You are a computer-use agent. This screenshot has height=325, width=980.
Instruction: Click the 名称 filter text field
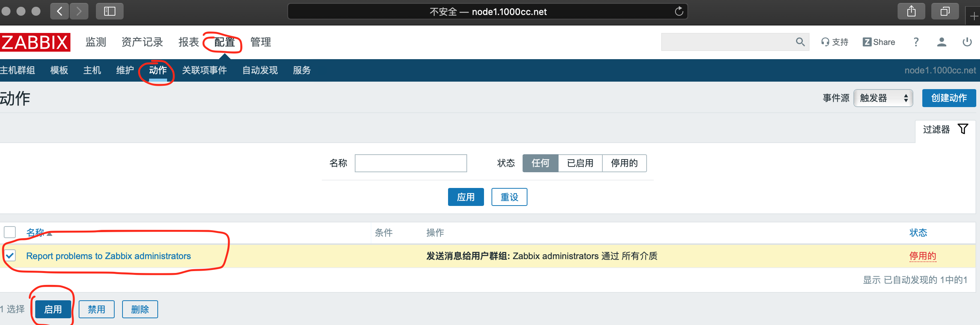[411, 163]
